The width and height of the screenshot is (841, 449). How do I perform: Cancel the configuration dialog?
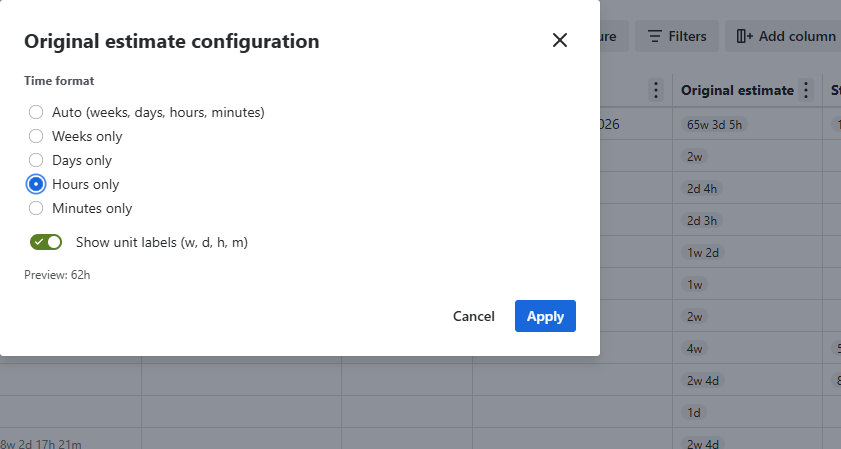(474, 316)
